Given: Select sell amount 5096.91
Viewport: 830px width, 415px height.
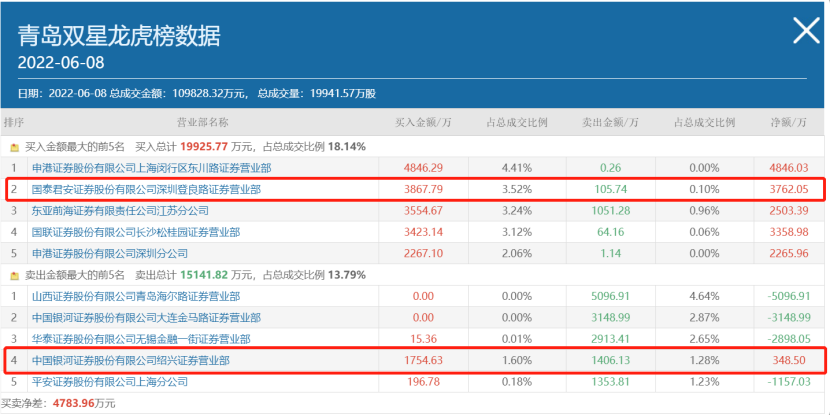Looking at the screenshot, I should pos(610,296).
